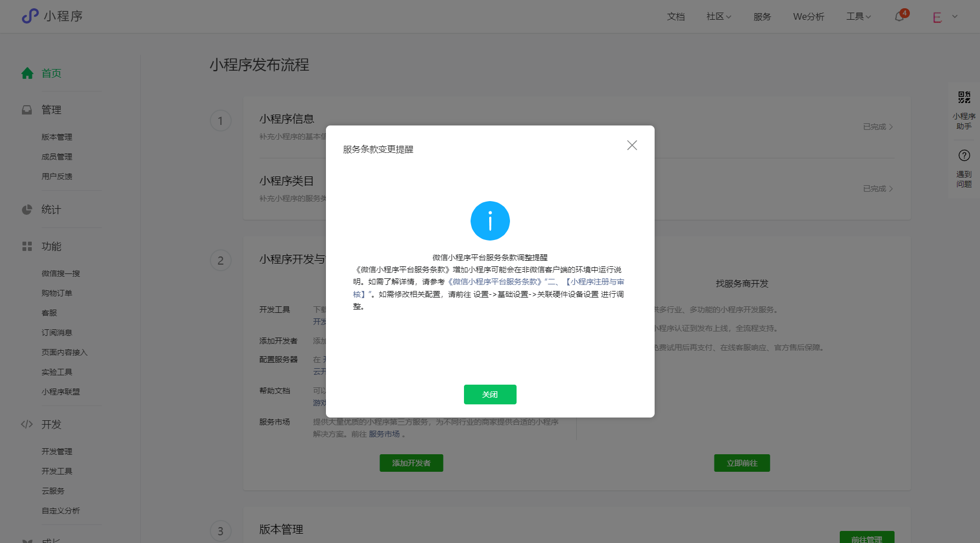The width and height of the screenshot is (980, 543).
Task: Open 服务 in the top navigation
Action: 762,16
